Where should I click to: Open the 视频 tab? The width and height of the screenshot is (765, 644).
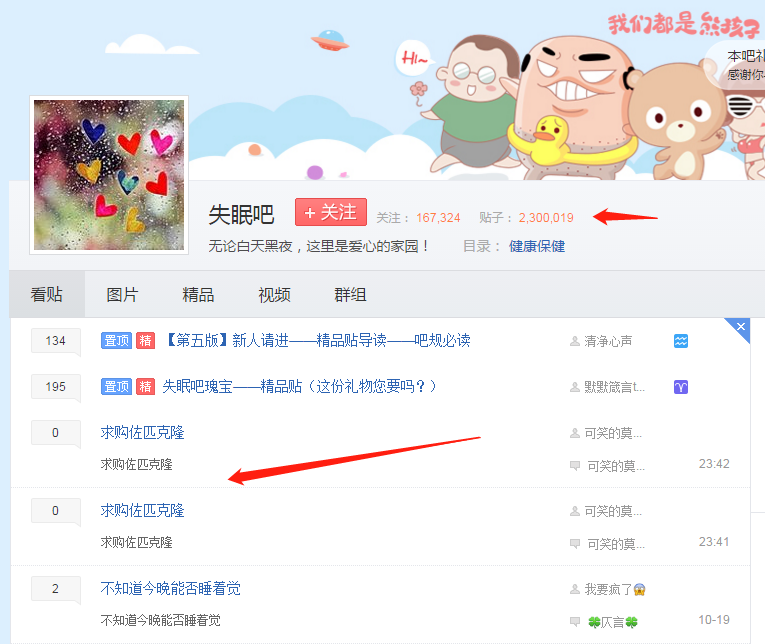tap(274, 295)
